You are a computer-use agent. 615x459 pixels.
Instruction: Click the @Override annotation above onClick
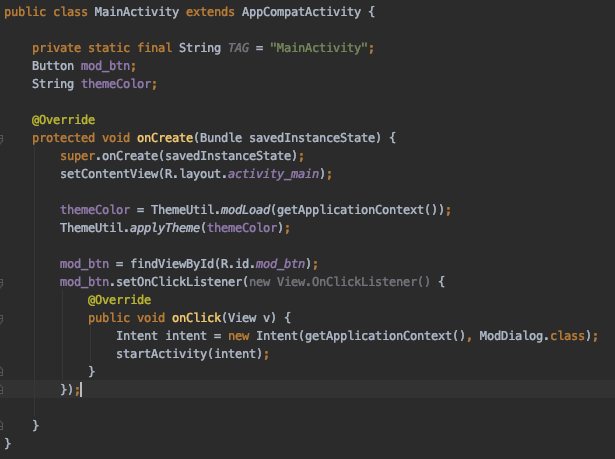119,300
